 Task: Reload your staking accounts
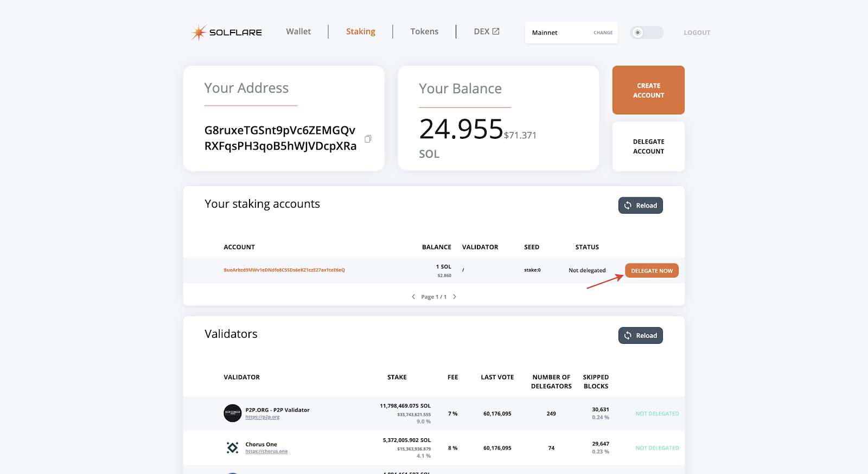click(x=641, y=206)
